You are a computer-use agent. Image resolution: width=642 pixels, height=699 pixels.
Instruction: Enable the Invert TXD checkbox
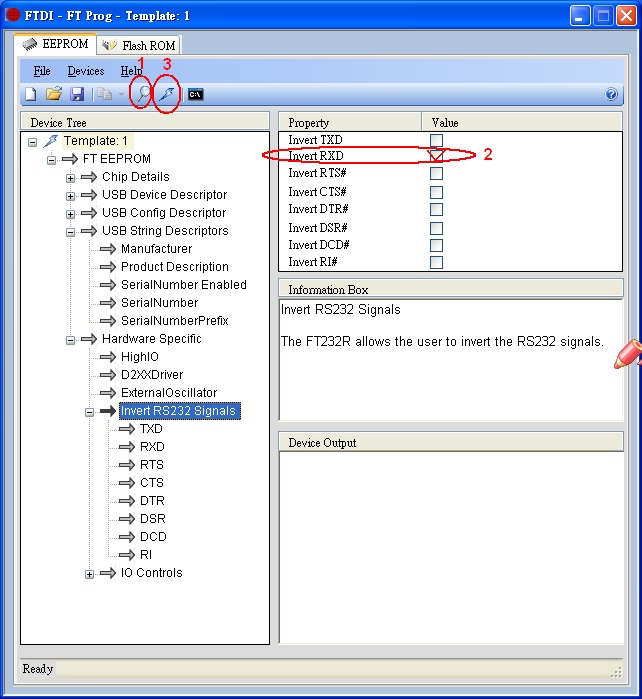click(436, 140)
